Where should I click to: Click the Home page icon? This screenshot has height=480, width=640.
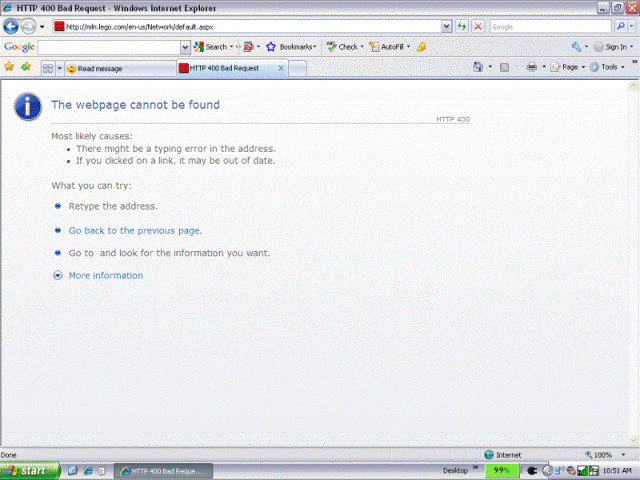(x=478, y=67)
